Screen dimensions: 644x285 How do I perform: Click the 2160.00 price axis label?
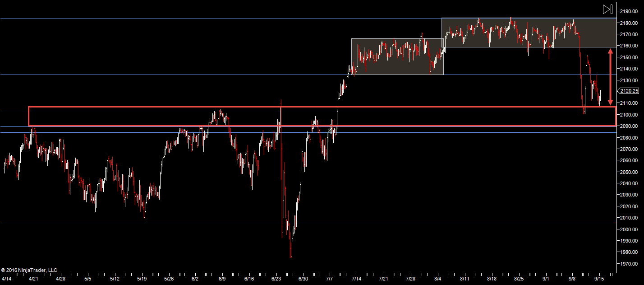click(628, 46)
